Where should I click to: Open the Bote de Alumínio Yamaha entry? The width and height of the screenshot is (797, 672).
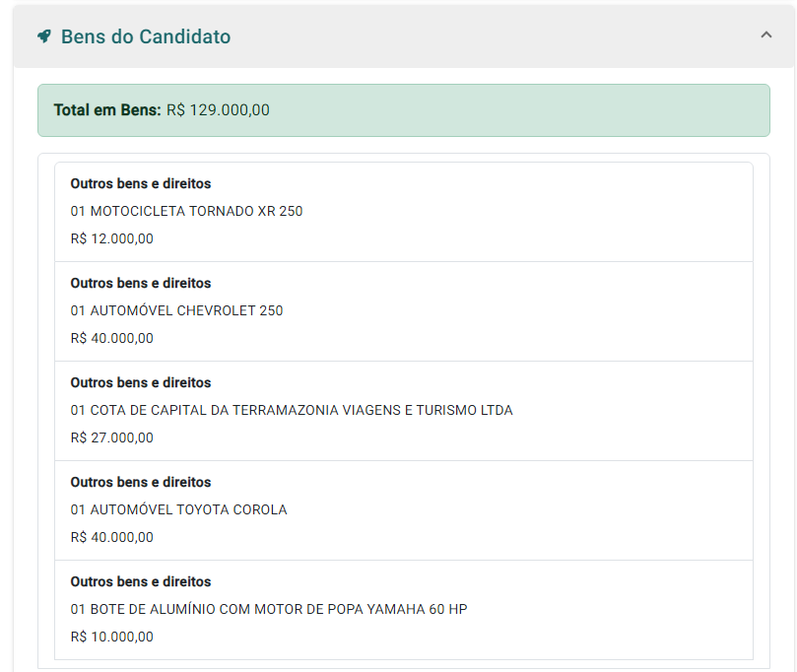click(269, 609)
